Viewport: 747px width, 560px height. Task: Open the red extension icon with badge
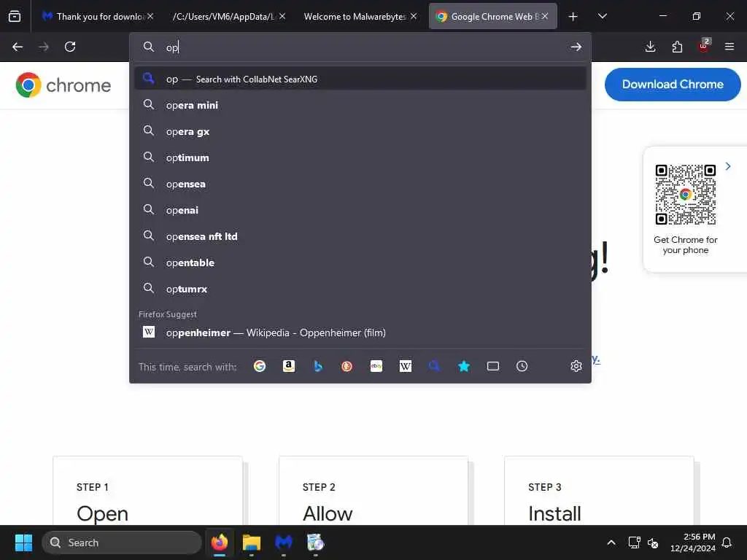point(704,47)
